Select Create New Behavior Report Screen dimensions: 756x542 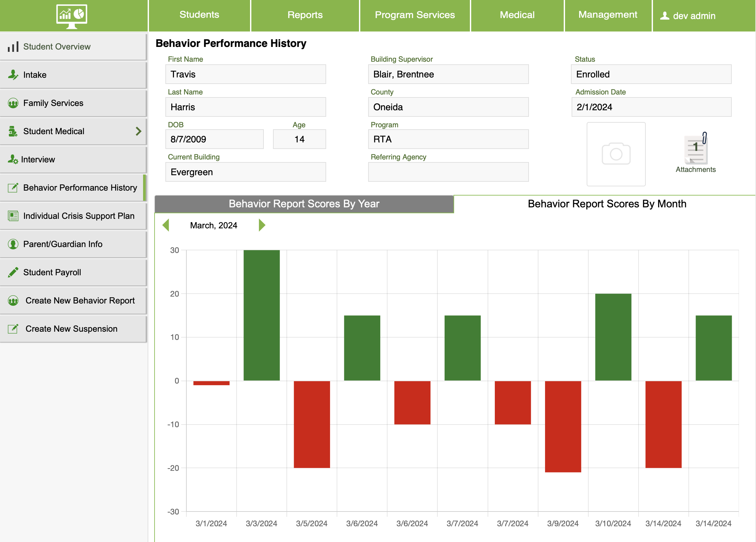(x=73, y=301)
